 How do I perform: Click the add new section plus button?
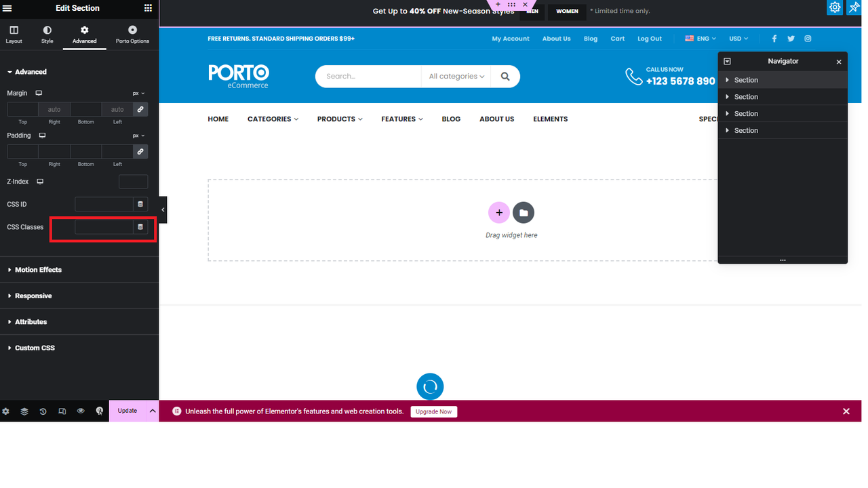[x=499, y=213]
